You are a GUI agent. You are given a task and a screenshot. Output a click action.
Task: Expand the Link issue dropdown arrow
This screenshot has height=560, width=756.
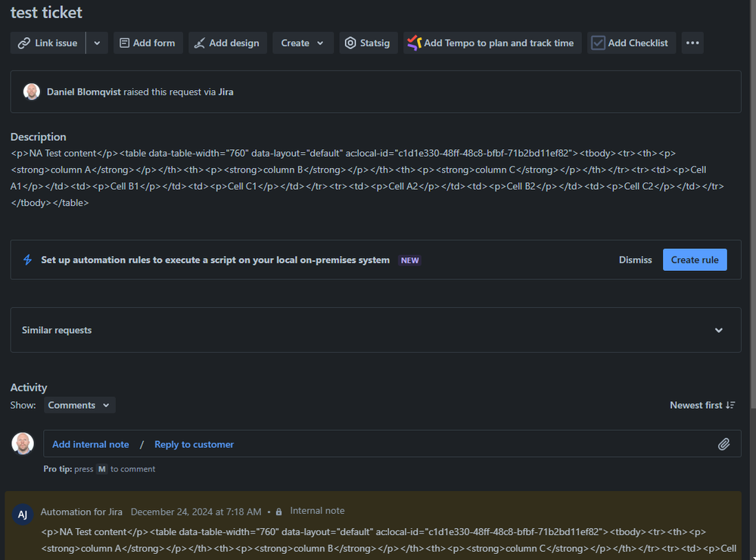coord(96,42)
